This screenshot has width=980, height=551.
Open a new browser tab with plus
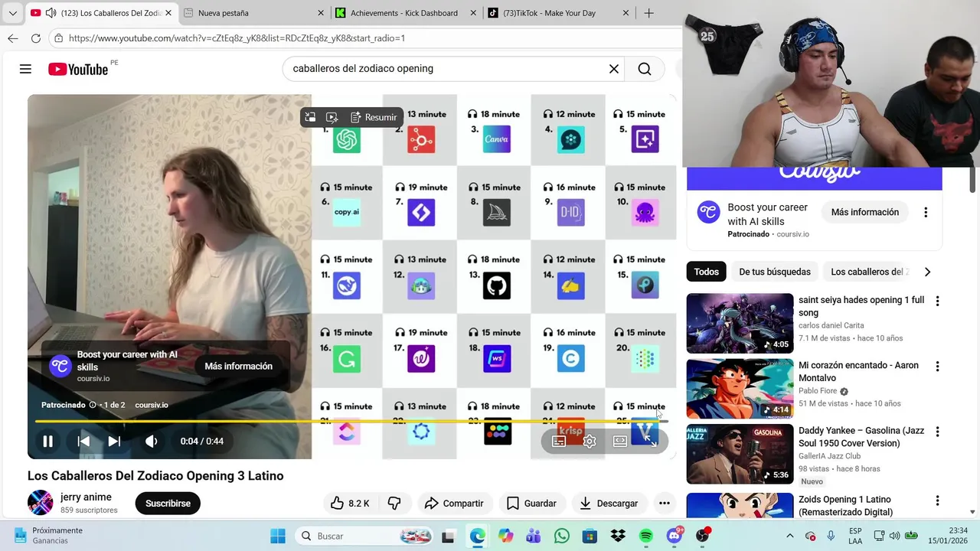coord(648,13)
